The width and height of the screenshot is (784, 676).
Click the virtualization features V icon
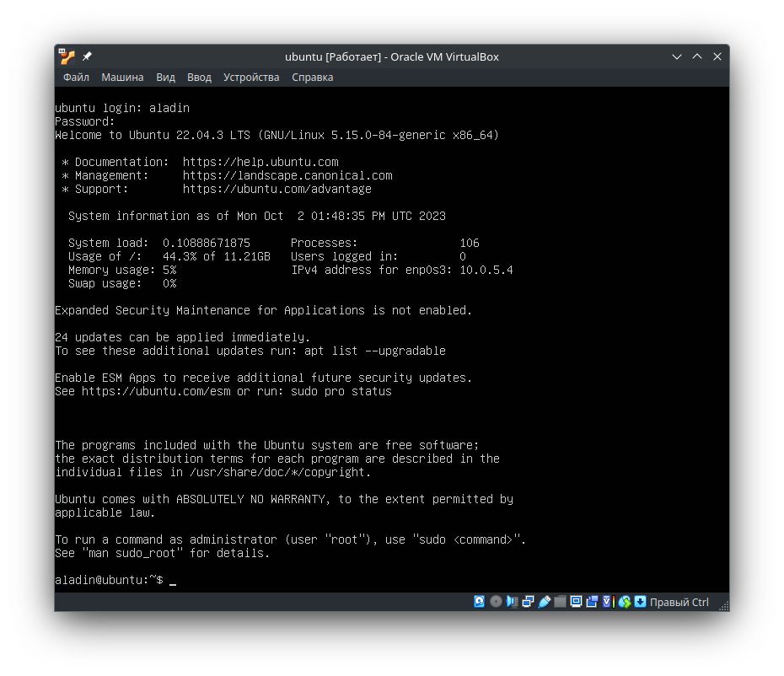[607, 602]
